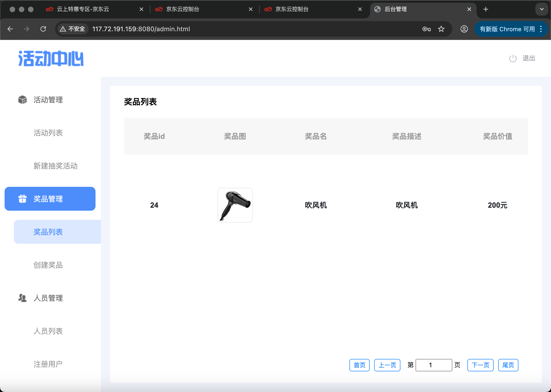
Task: Open the password key icon
Action: 426,29
